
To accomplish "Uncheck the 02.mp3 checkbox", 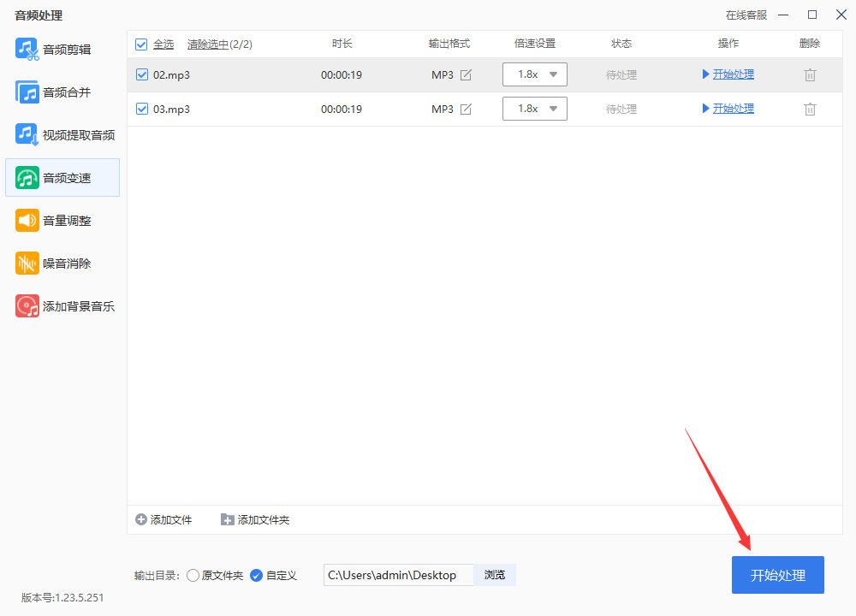I will [142, 74].
